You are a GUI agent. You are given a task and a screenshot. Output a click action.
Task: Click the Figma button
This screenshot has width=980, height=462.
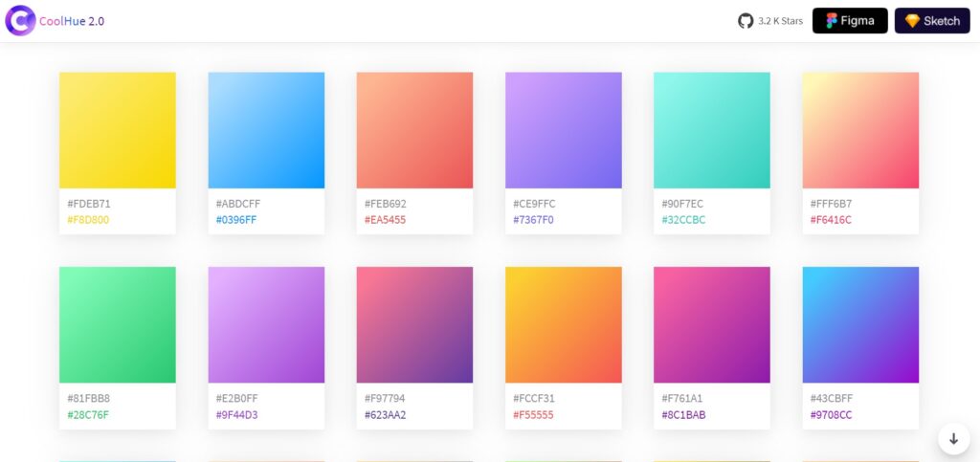(x=850, y=21)
